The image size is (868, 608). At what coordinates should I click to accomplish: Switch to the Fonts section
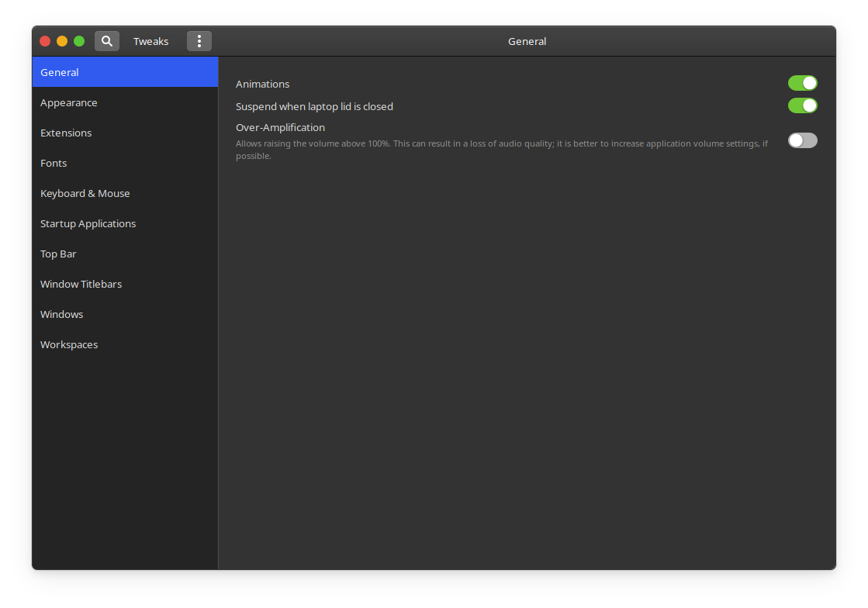(125, 163)
